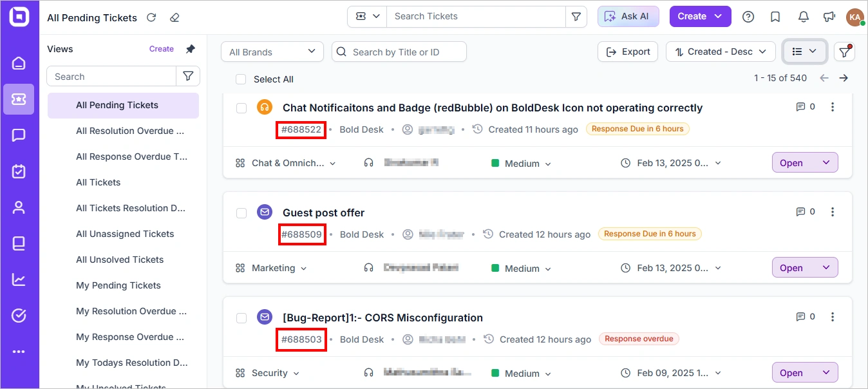
Task: Select All Unsolved Tickets view
Action: point(123,260)
